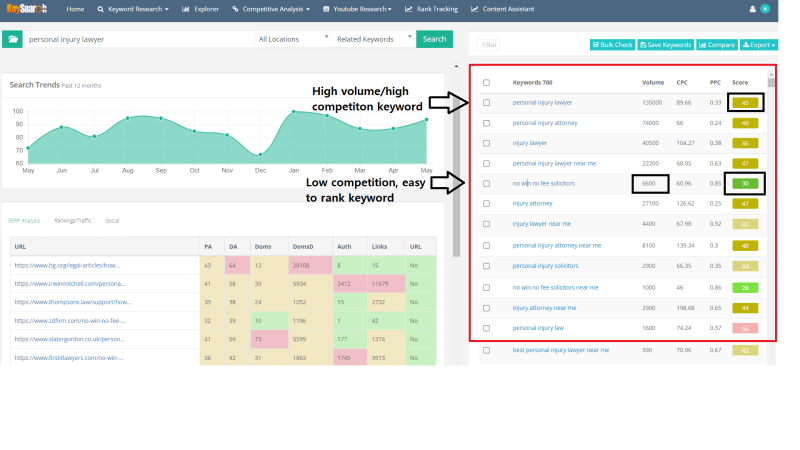
Task: Open the Related Keywords dropdown
Action: pos(373,39)
